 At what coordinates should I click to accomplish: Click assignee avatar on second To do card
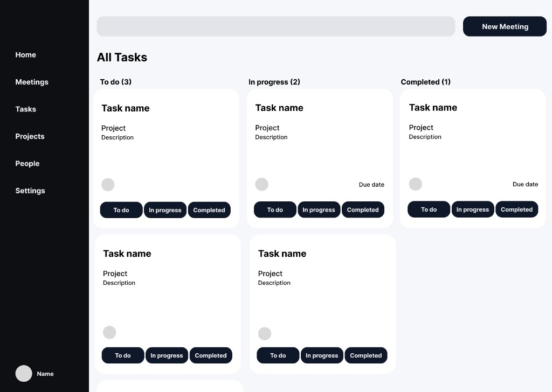pos(109,332)
